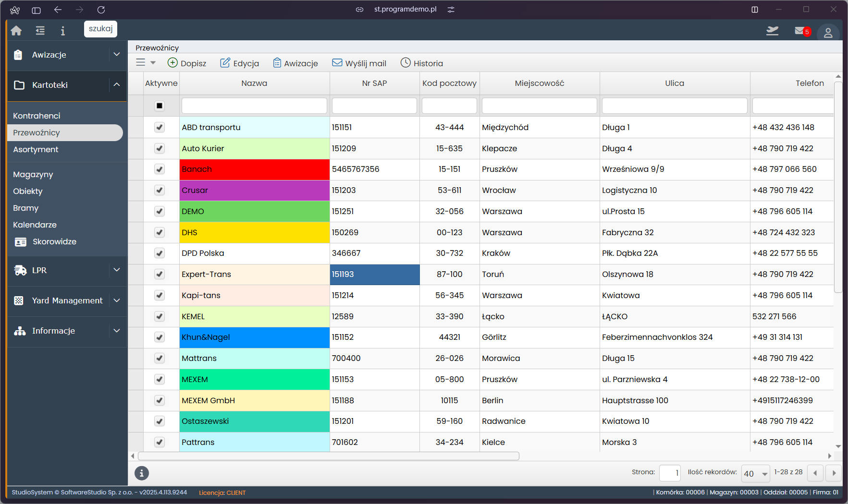Screen dimensions: 848x504
Task: Open the user profile icon
Action: (x=828, y=33)
